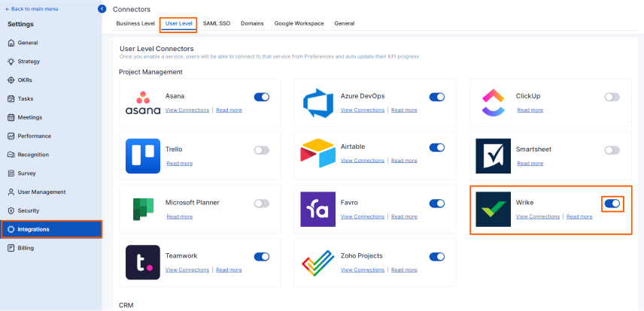This screenshot has width=644, height=311.
Task: Open Azure DevOps View Connections
Action: tap(363, 110)
